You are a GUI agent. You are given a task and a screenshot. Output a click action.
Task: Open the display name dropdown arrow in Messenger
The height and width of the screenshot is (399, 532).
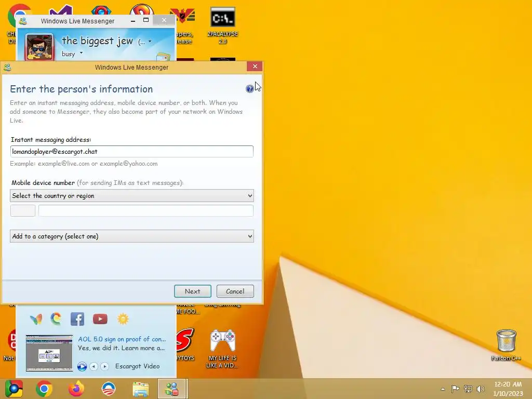click(150, 42)
